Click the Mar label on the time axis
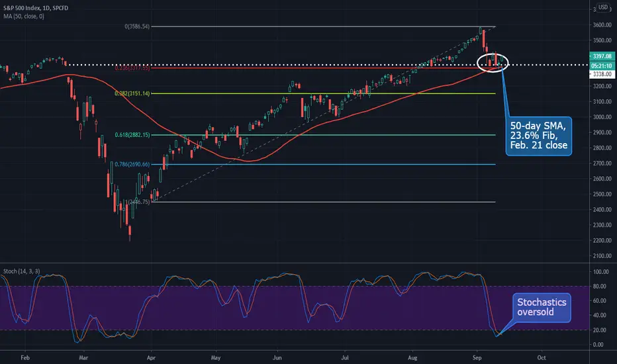 pos(83,357)
